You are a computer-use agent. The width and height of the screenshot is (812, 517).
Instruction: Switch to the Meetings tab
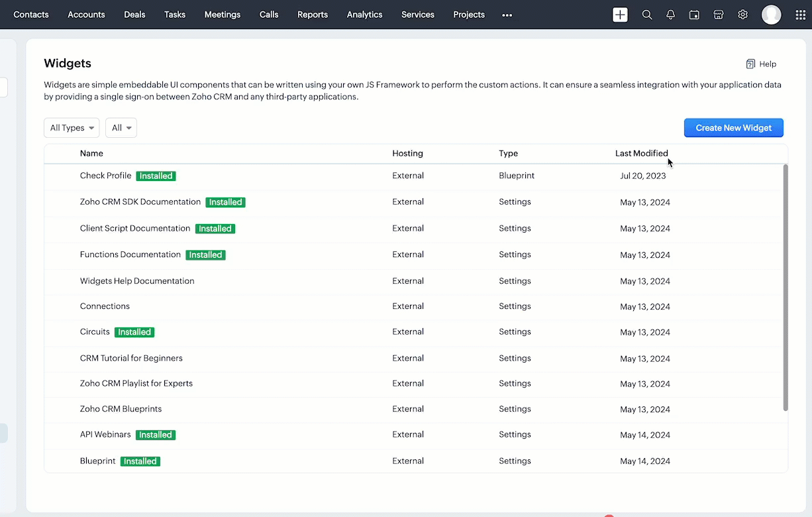click(223, 15)
